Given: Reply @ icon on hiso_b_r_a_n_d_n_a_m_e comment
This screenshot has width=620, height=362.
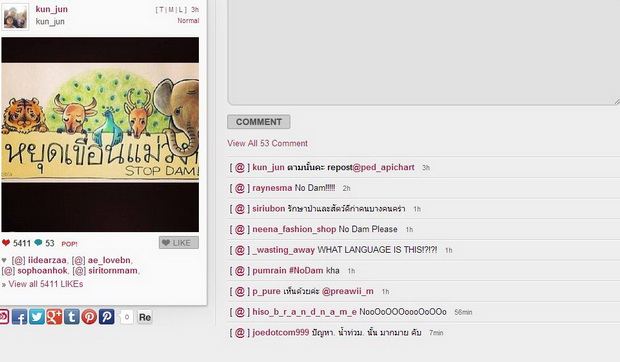Looking at the screenshot, I should click(240, 312).
